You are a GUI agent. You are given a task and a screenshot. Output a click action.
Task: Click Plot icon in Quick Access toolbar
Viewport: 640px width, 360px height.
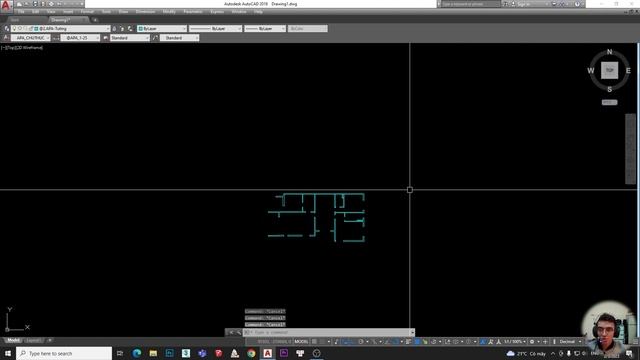51,4
